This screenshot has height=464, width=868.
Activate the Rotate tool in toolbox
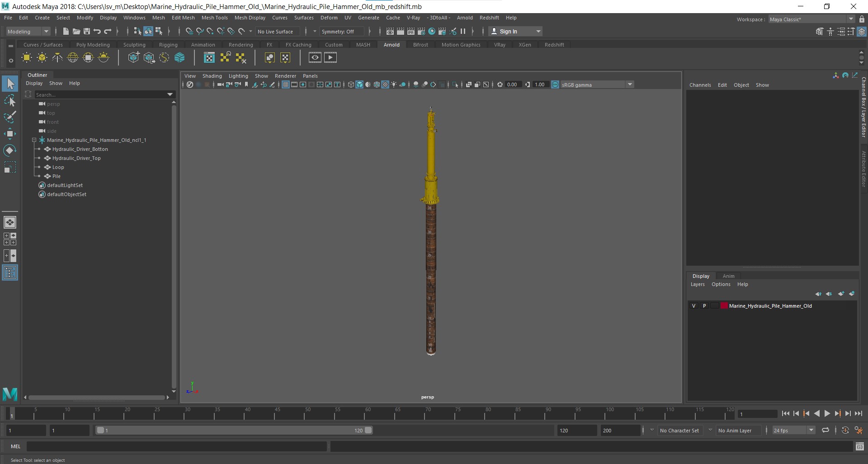click(x=10, y=150)
